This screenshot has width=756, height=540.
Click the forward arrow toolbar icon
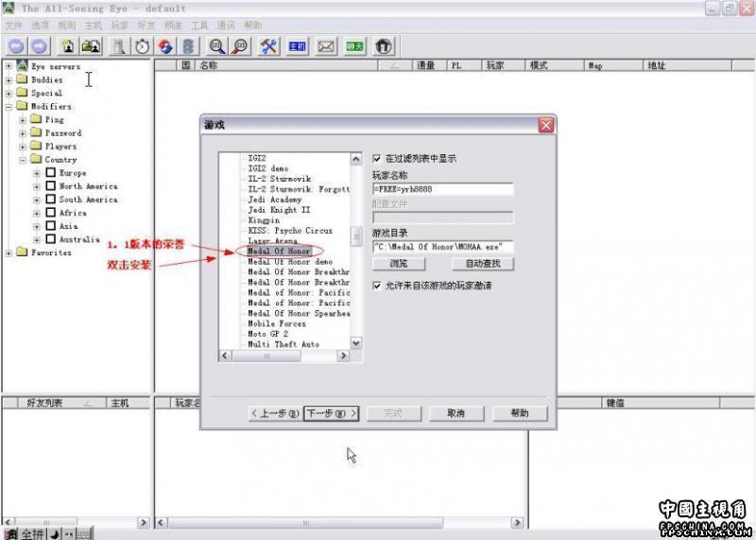click(39, 46)
